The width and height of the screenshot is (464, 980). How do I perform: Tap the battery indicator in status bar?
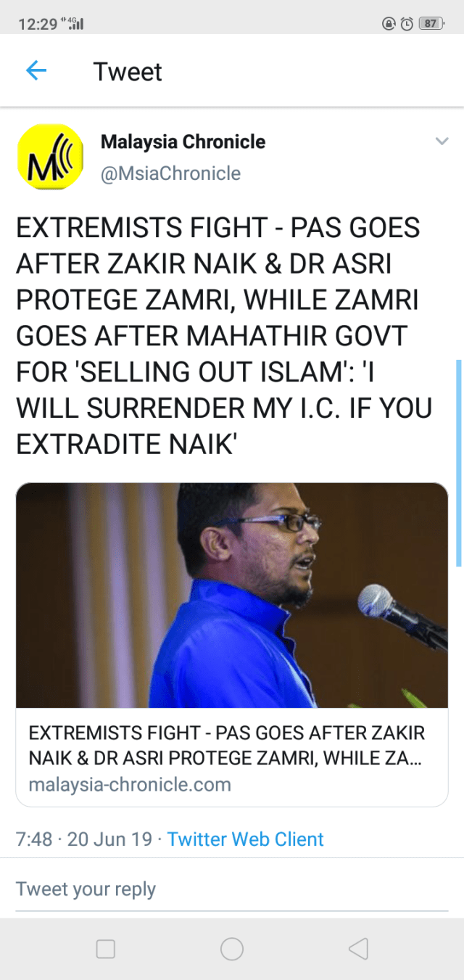click(x=431, y=23)
